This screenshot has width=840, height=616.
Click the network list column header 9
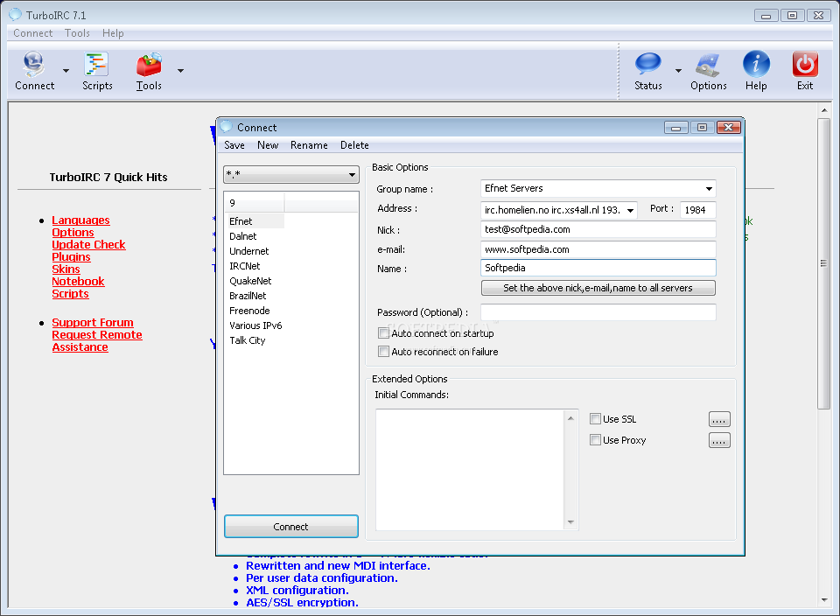point(255,203)
